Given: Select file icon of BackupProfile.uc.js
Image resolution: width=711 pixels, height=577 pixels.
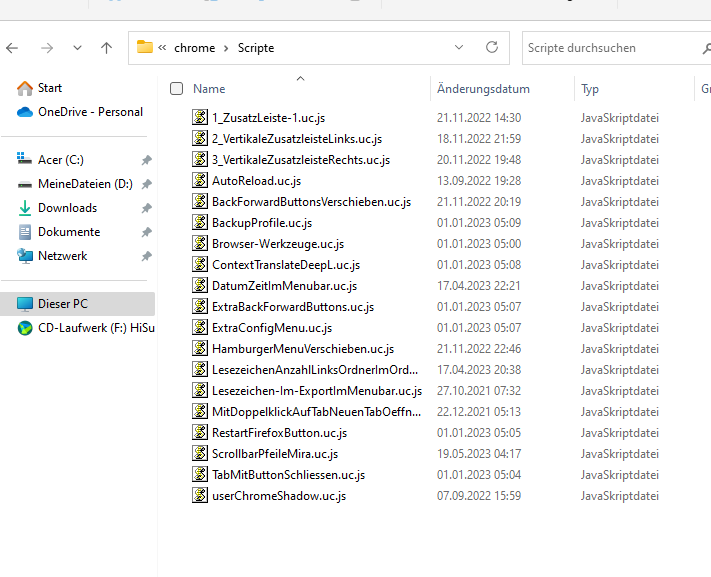Looking at the screenshot, I should click(200, 222).
